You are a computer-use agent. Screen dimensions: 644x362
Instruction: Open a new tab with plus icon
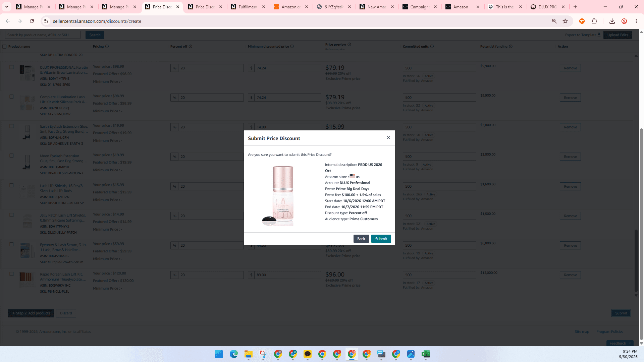click(575, 7)
